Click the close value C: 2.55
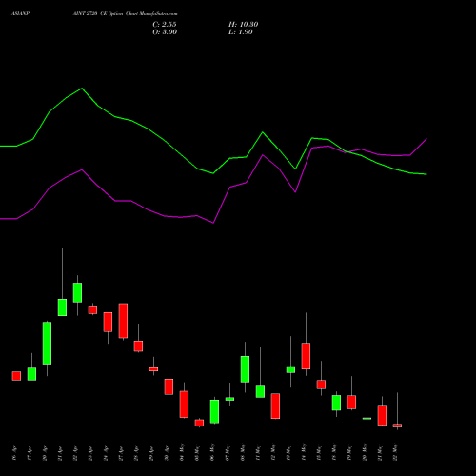Image resolution: width=476 pixels, height=476 pixels. tap(165, 25)
